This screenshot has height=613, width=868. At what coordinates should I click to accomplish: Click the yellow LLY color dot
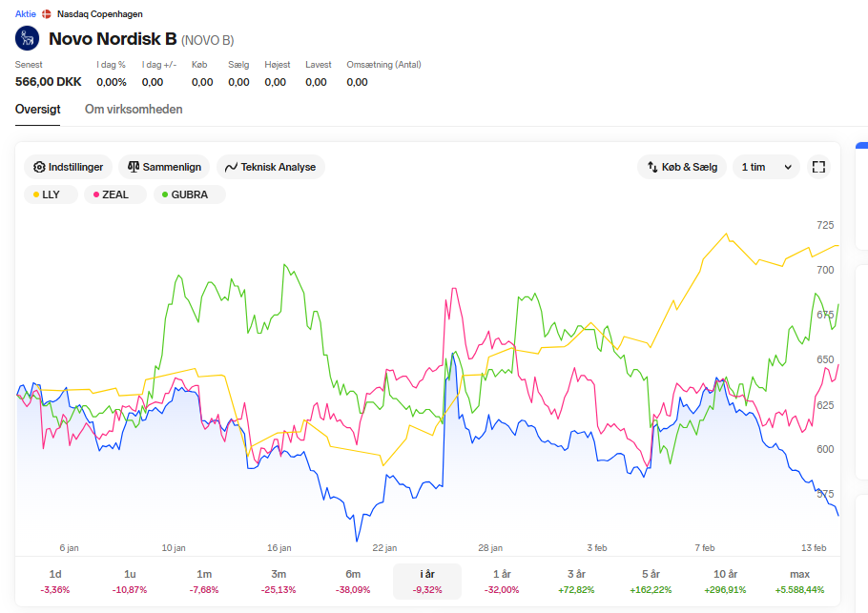coord(36,194)
